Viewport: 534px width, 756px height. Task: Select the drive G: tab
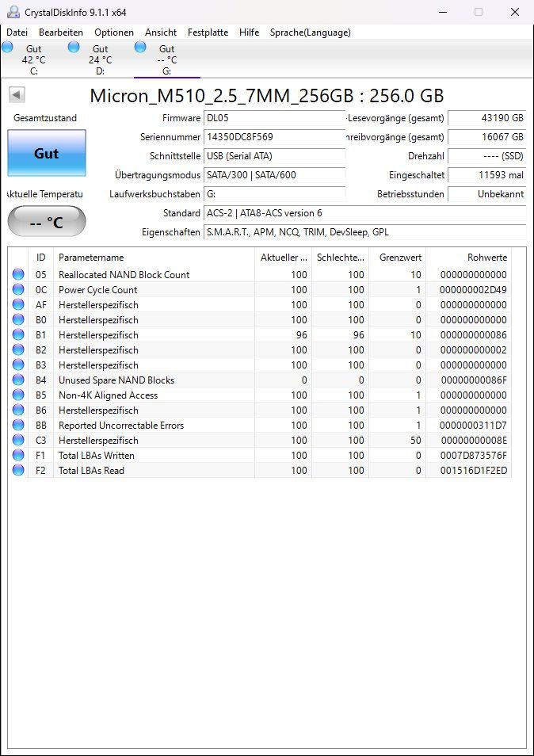point(166,59)
